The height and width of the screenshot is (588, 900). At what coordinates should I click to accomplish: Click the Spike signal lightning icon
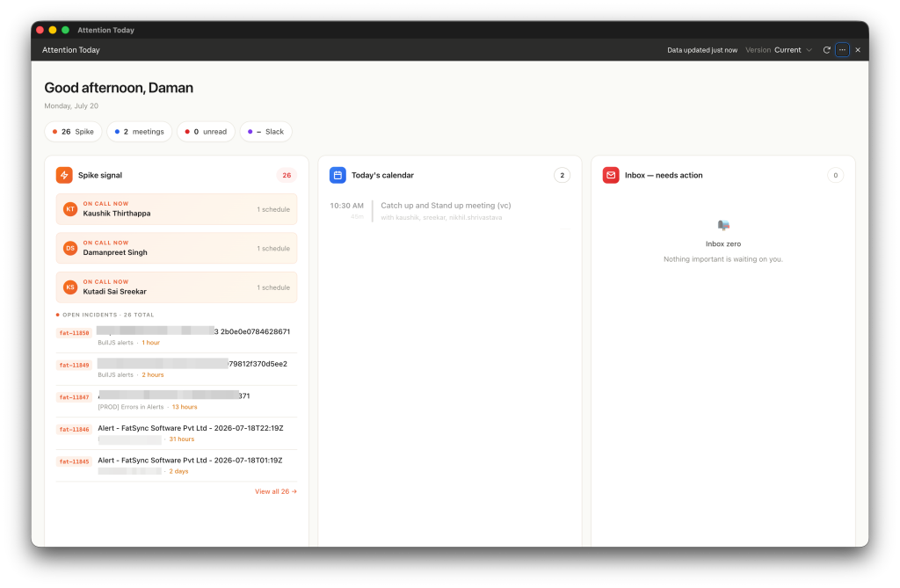(64, 175)
